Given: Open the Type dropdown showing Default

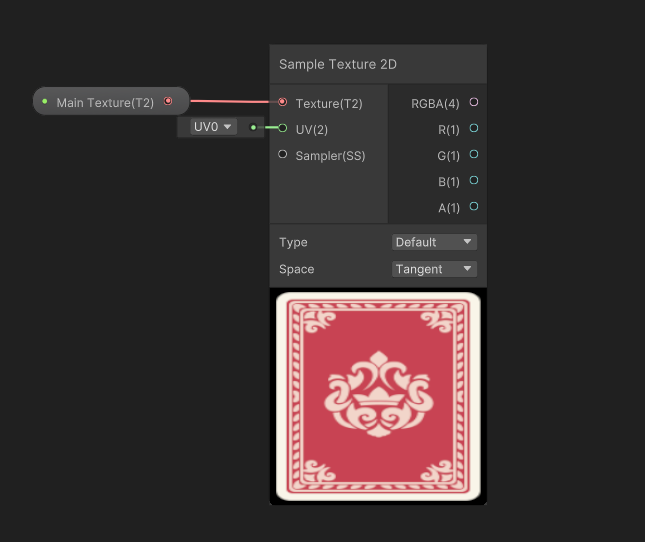Looking at the screenshot, I should (x=434, y=242).
